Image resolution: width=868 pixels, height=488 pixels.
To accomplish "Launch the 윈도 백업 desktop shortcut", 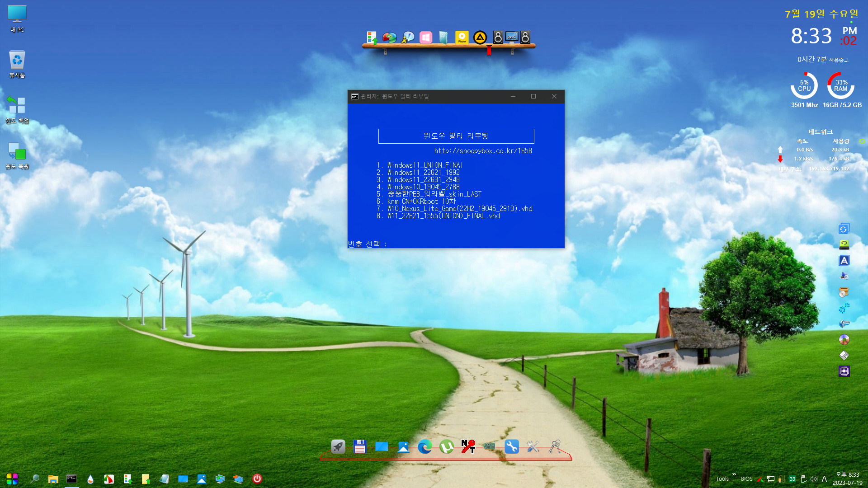I will tap(17, 109).
